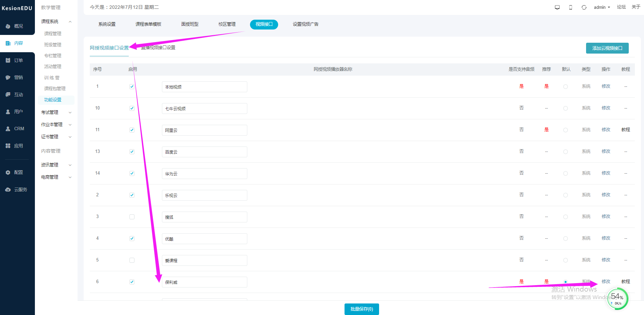
Task: Click the 本地视频 name input field
Action: pos(204,87)
